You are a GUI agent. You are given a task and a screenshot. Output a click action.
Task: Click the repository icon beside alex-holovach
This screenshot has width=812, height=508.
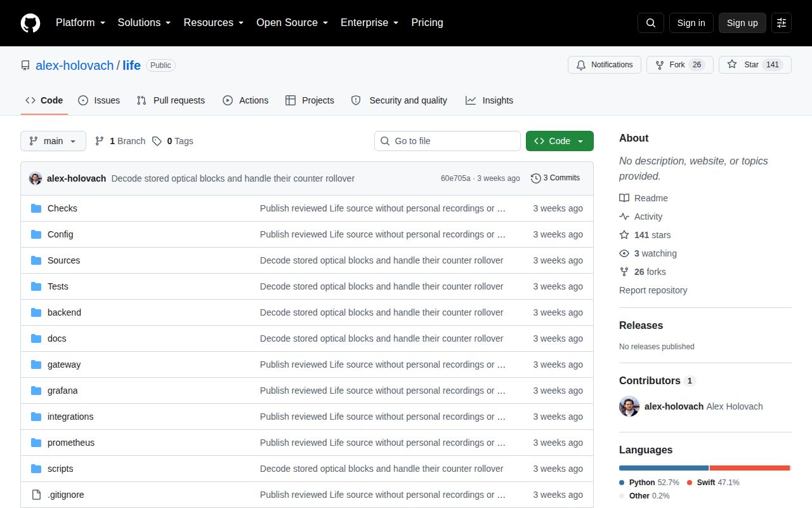click(25, 65)
